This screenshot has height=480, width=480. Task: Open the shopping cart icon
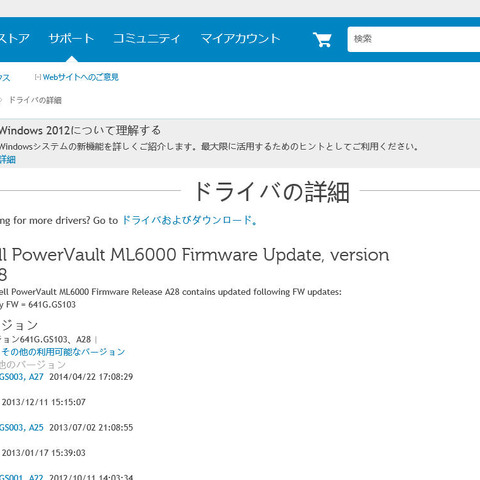322,39
